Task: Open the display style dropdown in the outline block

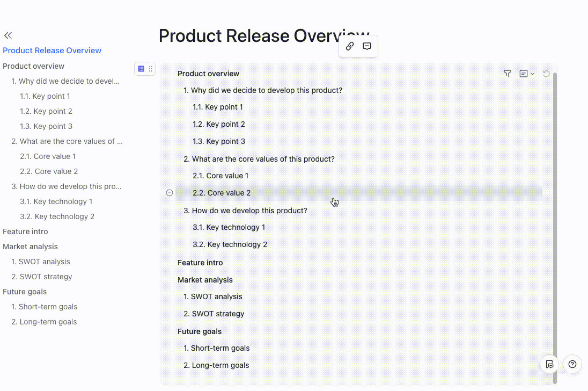Action: pyautogui.click(x=527, y=74)
